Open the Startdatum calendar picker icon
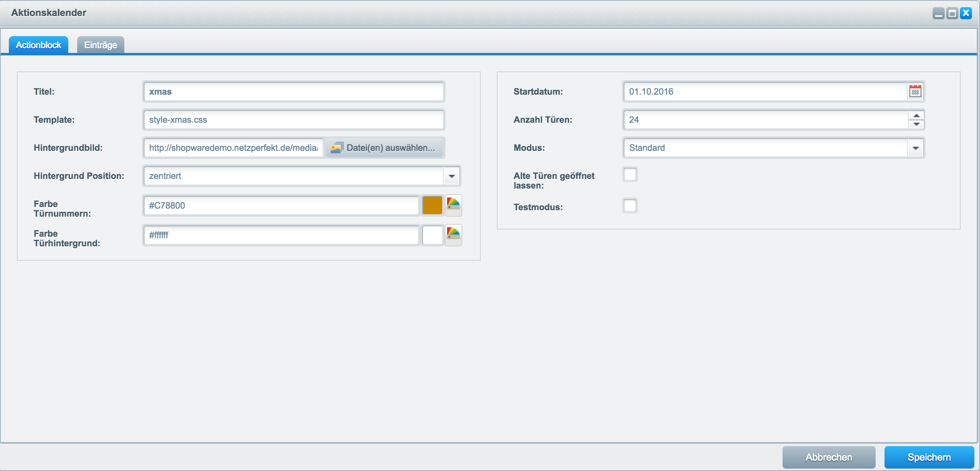The image size is (980, 471). pos(915,91)
